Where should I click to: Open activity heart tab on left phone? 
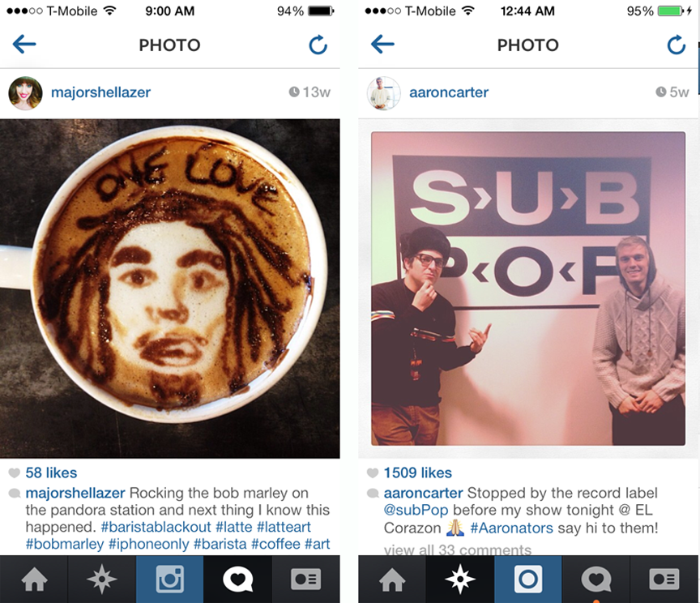pyautogui.click(x=237, y=579)
